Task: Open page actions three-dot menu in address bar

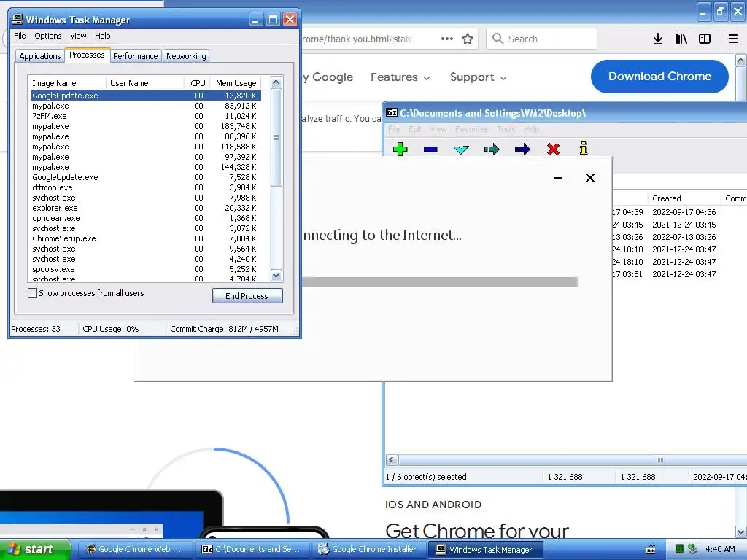Action: tap(447, 39)
